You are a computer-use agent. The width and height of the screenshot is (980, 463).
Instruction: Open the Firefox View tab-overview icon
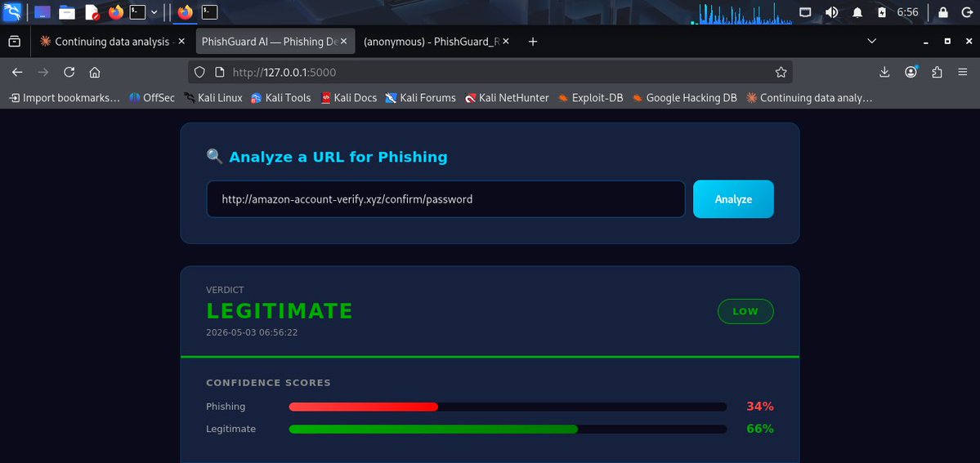pyautogui.click(x=15, y=42)
